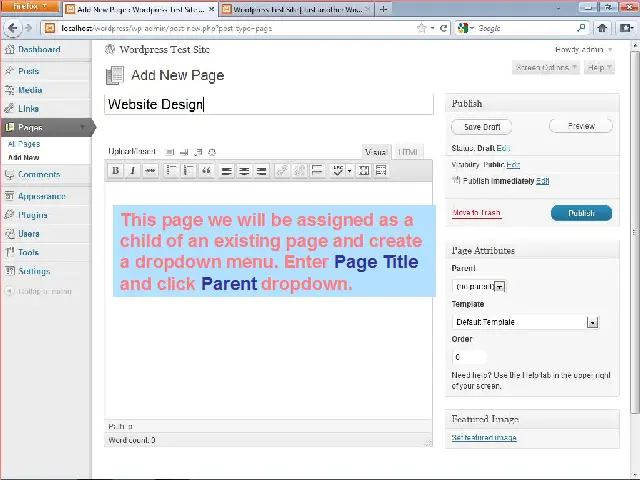Image resolution: width=640 pixels, height=480 pixels.
Task: Click the strikethrough toolbar icon
Action: (x=150, y=171)
